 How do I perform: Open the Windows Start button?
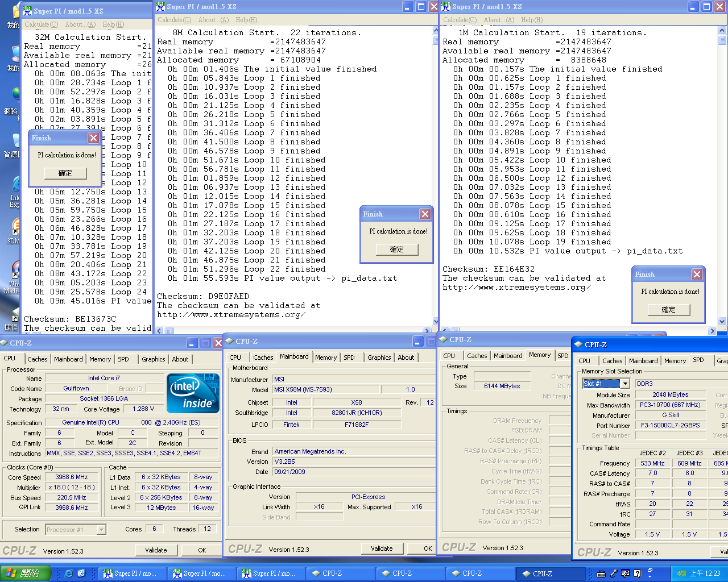point(26,573)
